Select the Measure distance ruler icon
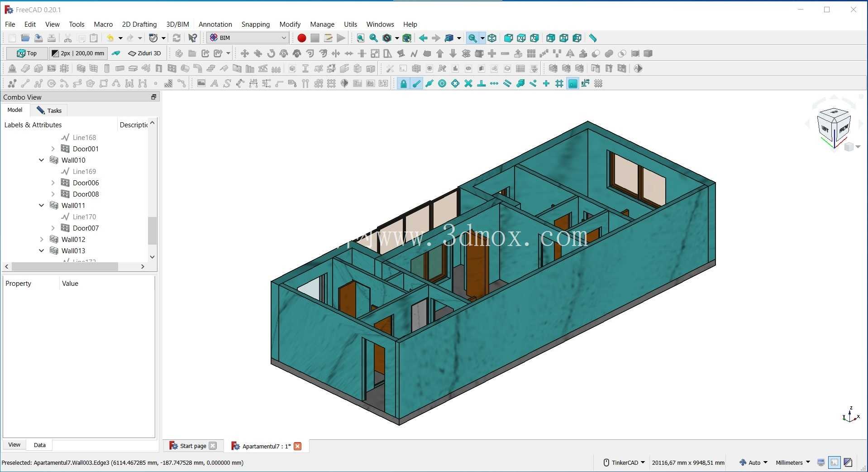The image size is (868, 472). coord(593,38)
